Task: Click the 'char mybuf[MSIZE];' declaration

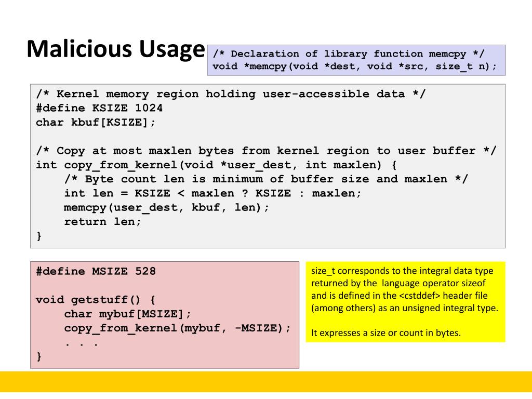Action: coord(128,314)
